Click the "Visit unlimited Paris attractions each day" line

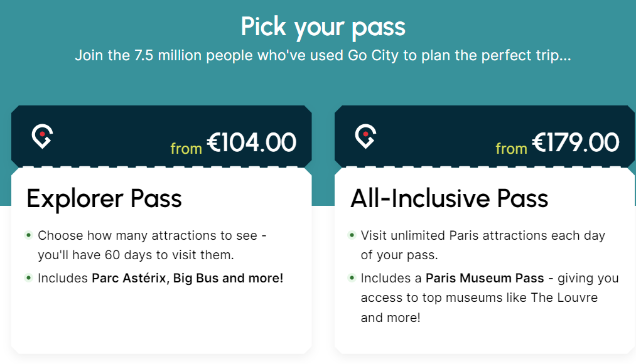click(x=483, y=235)
